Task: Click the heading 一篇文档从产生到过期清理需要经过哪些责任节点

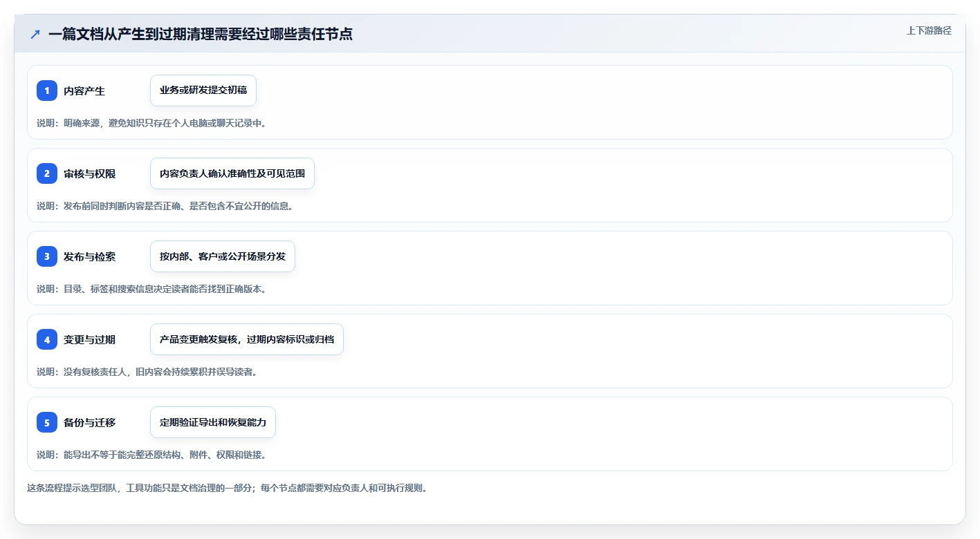Action: (x=201, y=34)
